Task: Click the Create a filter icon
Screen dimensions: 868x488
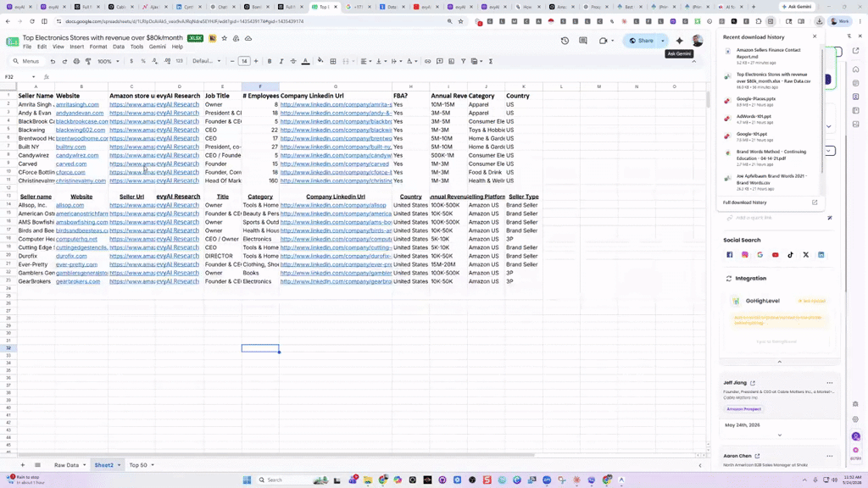Action: tap(464, 61)
